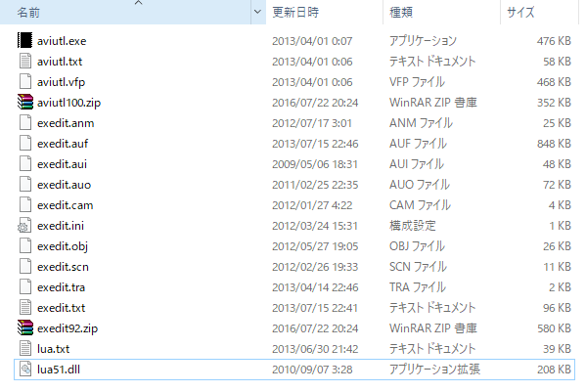Select the lua.txt text document icon

[x=25, y=348]
